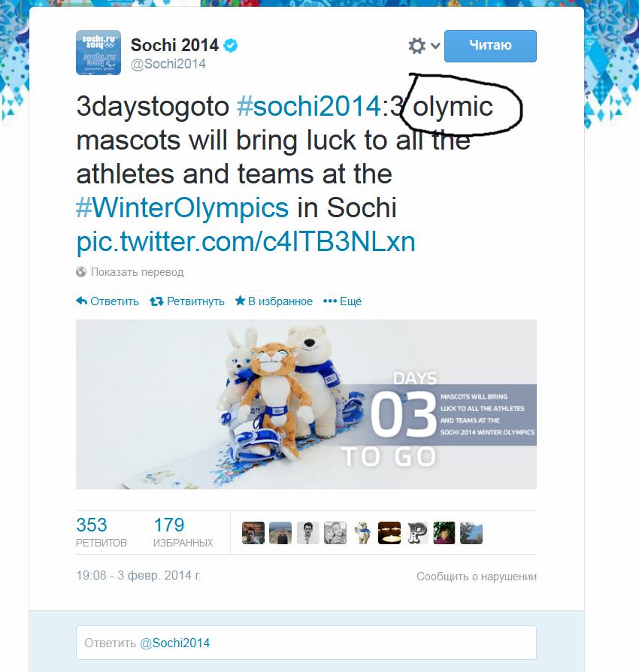Open the gear settings icon menu
This screenshot has height=672, width=639.
click(x=416, y=45)
